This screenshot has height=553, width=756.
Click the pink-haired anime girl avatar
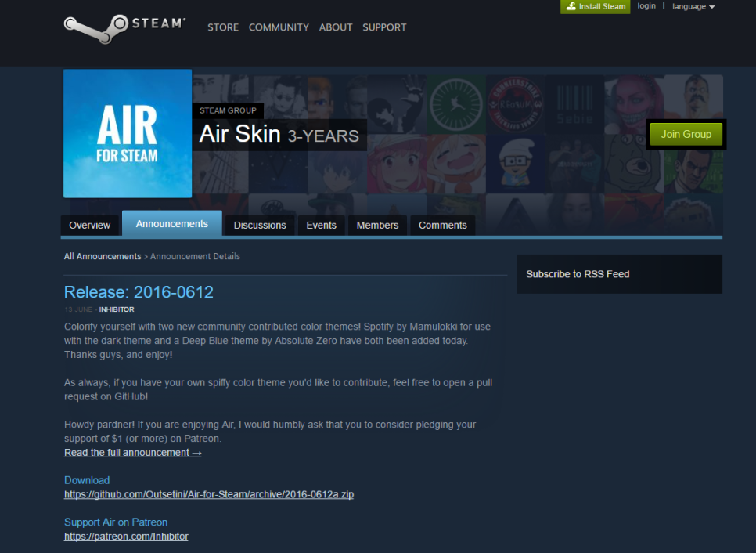(396, 164)
